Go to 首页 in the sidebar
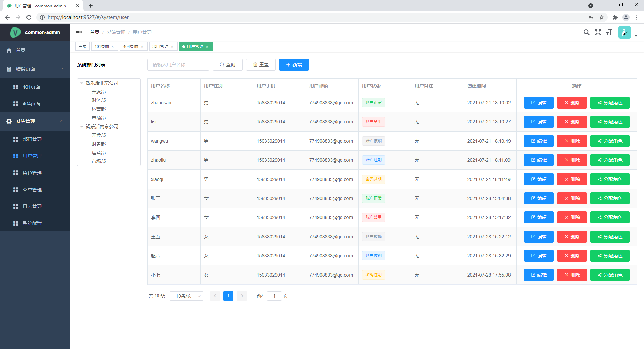644x349 pixels. tap(35, 50)
